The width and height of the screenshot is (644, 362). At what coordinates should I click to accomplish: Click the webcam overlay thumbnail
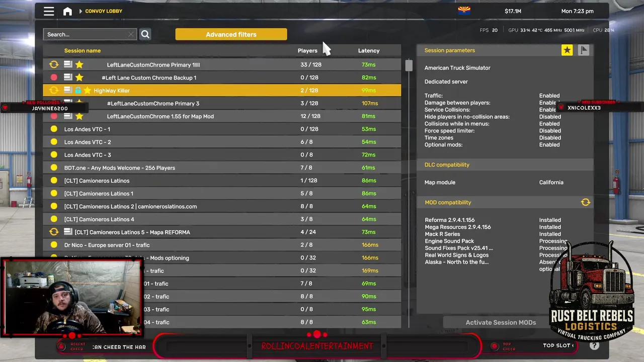coord(72,297)
